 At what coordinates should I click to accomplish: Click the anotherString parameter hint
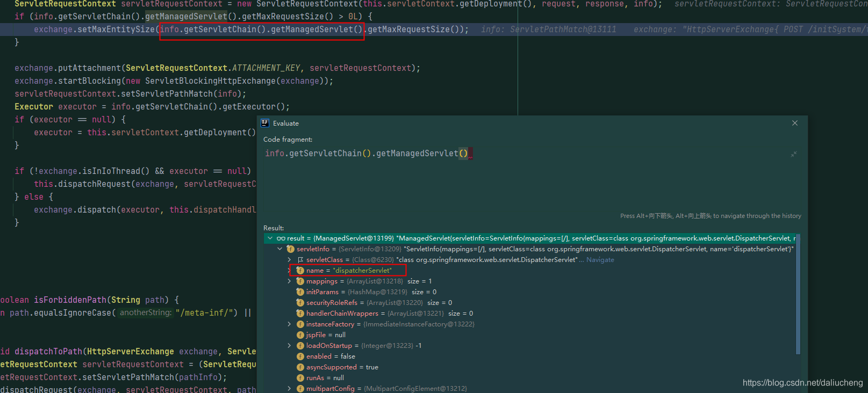click(146, 312)
